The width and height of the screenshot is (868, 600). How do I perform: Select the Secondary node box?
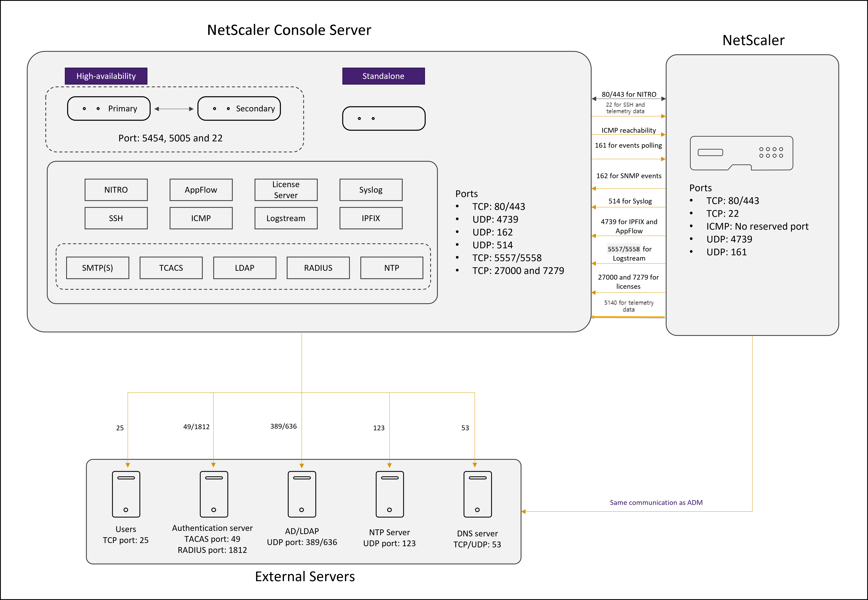(x=239, y=109)
